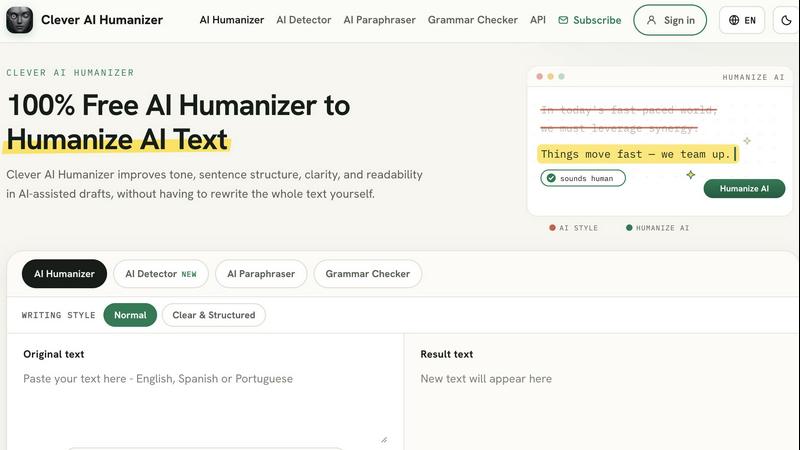Switch to the AI Paraphraser tool tab
This screenshot has height=450, width=800.
click(x=261, y=274)
